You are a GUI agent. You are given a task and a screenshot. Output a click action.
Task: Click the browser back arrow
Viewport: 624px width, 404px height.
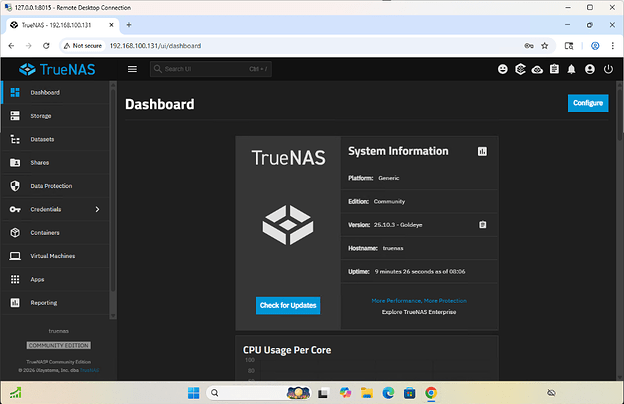11,46
